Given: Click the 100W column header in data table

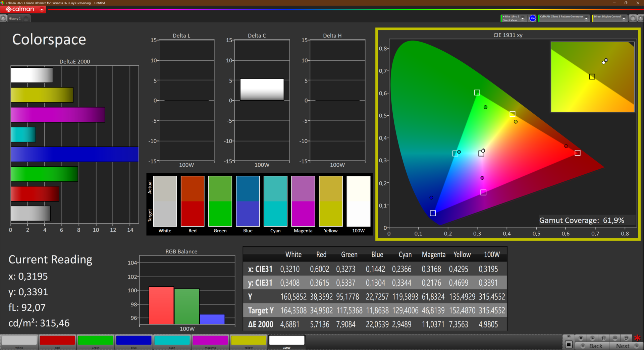Looking at the screenshot, I should pos(492,255).
